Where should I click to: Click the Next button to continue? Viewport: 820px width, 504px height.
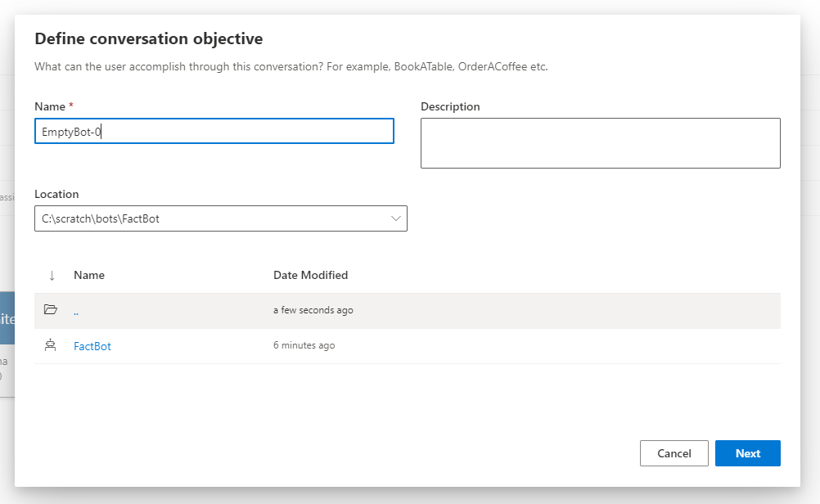[x=747, y=452]
